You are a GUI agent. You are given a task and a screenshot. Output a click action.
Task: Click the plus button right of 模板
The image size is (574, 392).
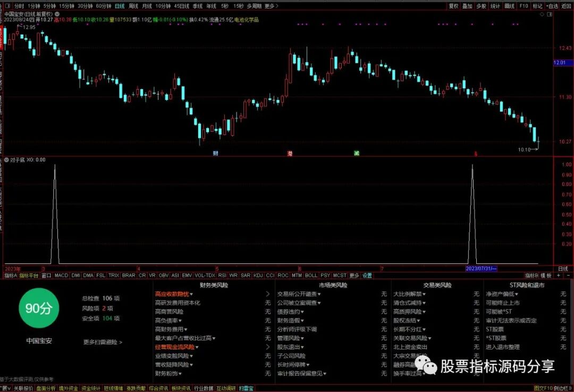click(x=559, y=275)
